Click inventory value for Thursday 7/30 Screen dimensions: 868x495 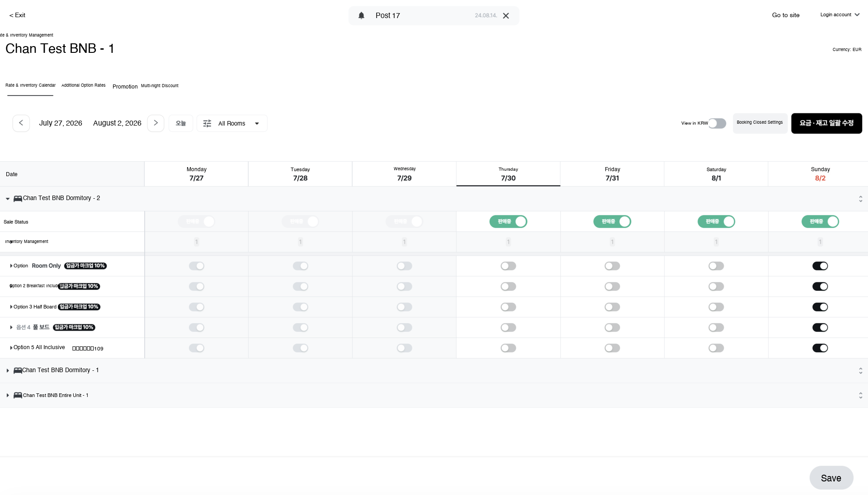(508, 242)
